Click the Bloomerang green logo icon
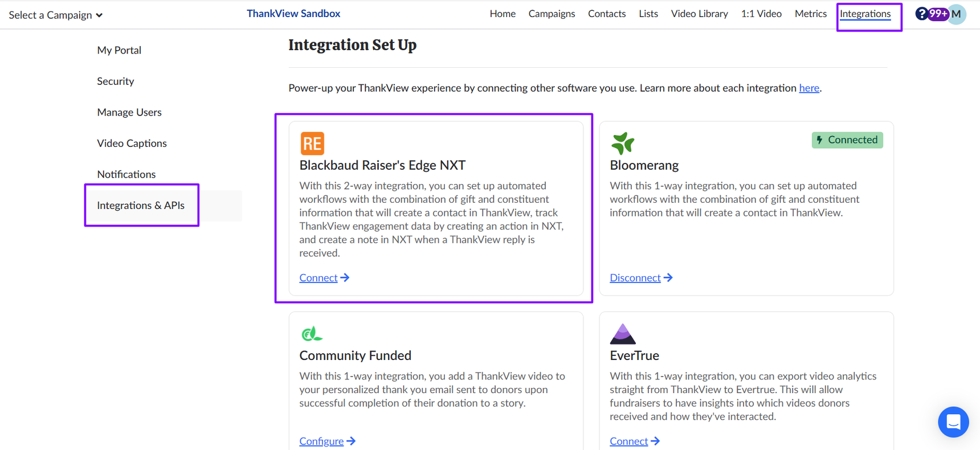980x450 pixels. coord(622,144)
